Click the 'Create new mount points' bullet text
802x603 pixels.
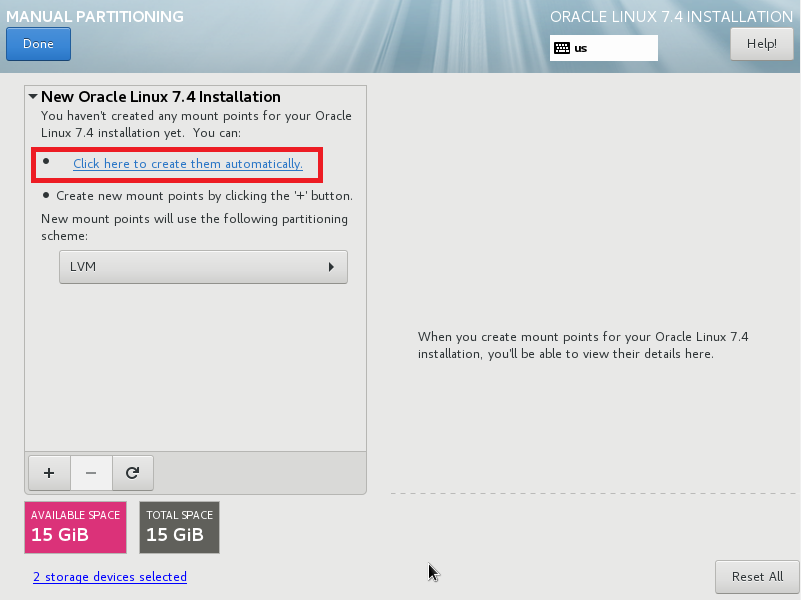point(204,196)
